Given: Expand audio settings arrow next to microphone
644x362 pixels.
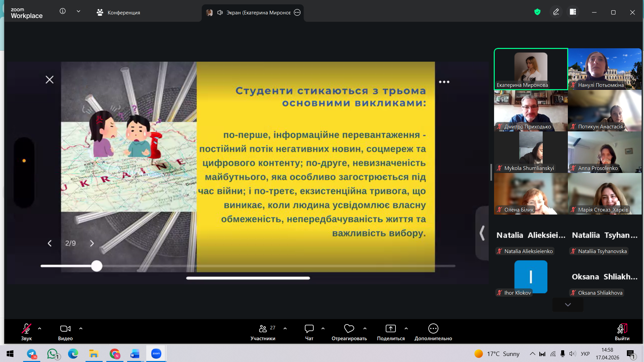Looking at the screenshot, I should tap(40, 328).
